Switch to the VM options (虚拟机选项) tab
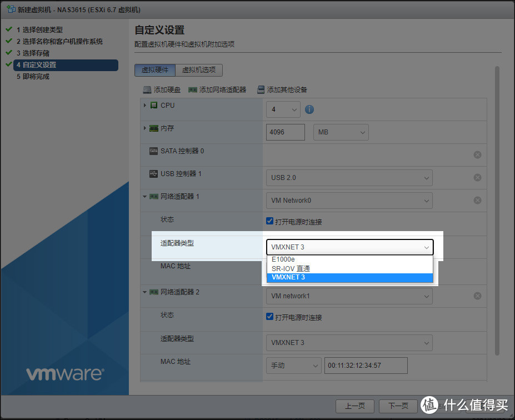Viewport: 515px width, 420px height. 199,70
